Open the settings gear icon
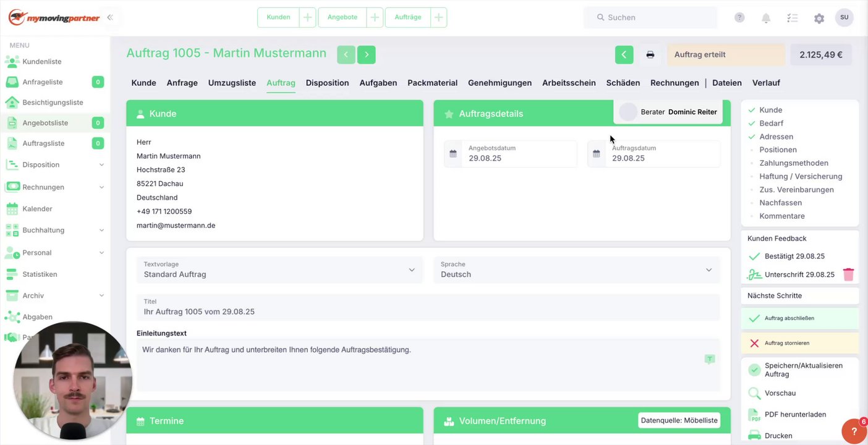The width and height of the screenshot is (868, 445). pyautogui.click(x=819, y=18)
